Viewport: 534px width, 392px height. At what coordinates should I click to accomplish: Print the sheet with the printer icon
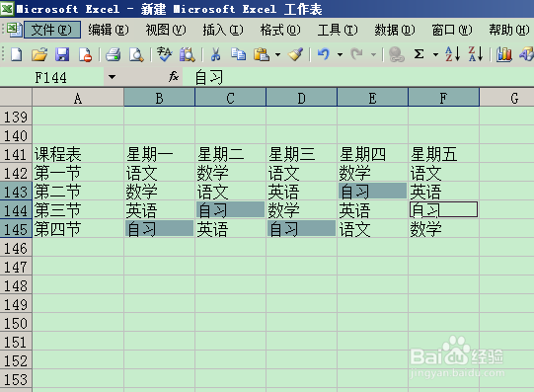[x=113, y=54]
